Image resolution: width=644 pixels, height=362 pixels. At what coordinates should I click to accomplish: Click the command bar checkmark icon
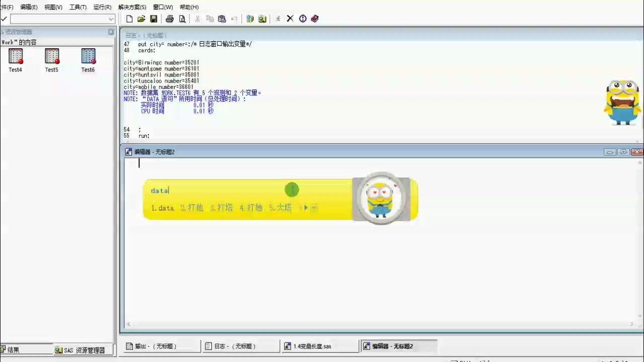(x=4, y=19)
